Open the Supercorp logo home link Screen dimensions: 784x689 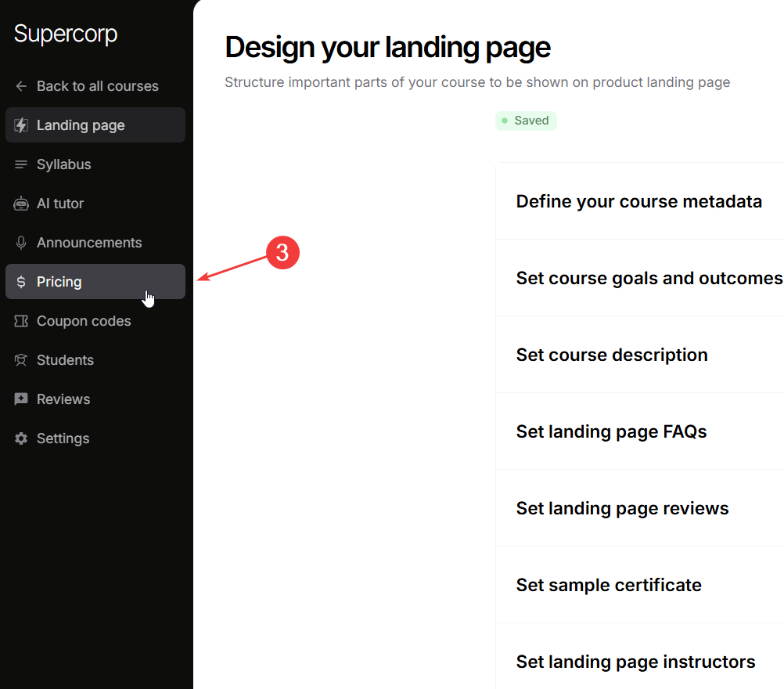[x=66, y=34]
